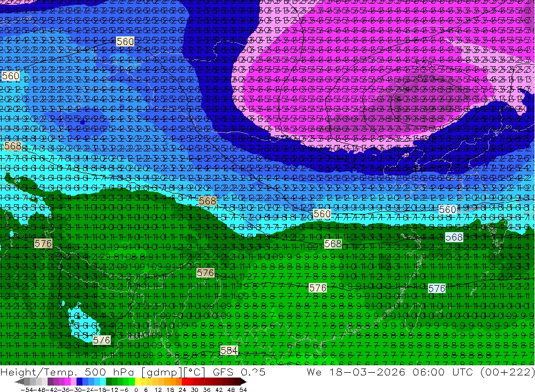Click the '0' scale value

[x=136, y=390]
